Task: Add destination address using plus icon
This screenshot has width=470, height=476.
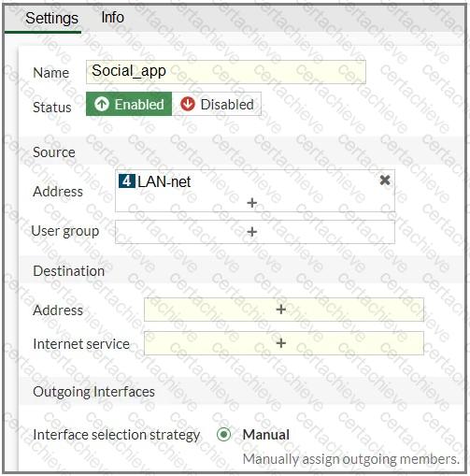Action: point(281,310)
